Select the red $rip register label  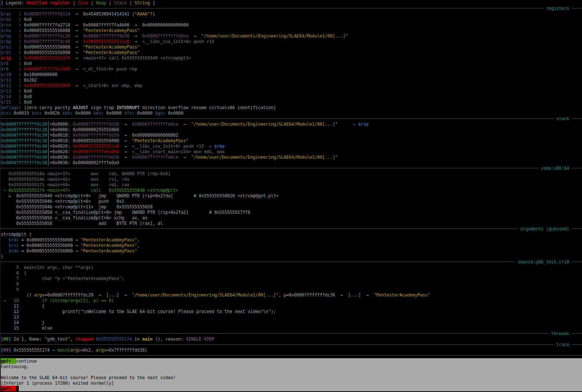(6, 58)
